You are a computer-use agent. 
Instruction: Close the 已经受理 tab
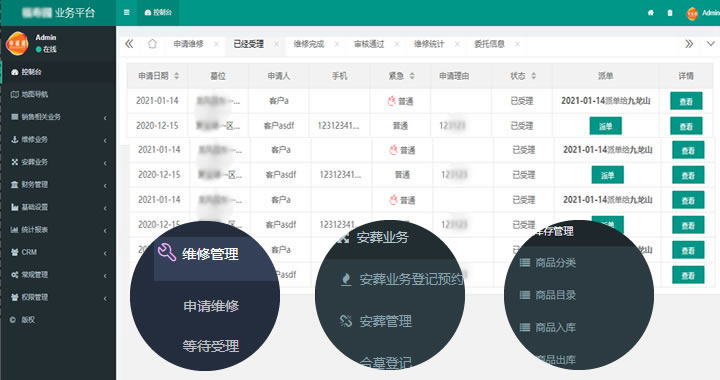[x=276, y=44]
